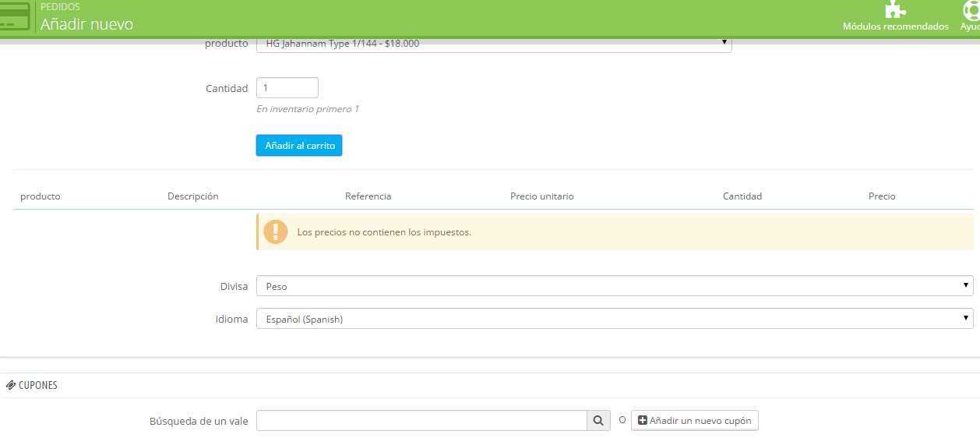
Task: Click 'En inventario primero 1' hint text
Action: [308, 109]
